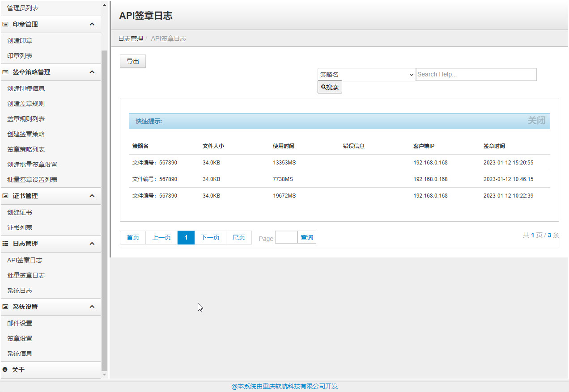Go to 下一页 next page
Image resolution: width=569 pixels, height=392 pixels.
(210, 237)
